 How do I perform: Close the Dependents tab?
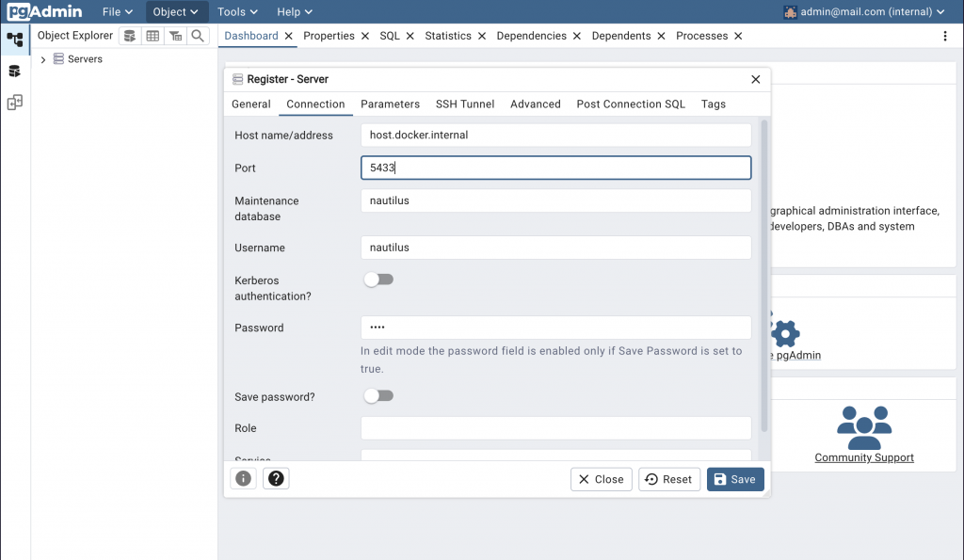[x=661, y=37]
